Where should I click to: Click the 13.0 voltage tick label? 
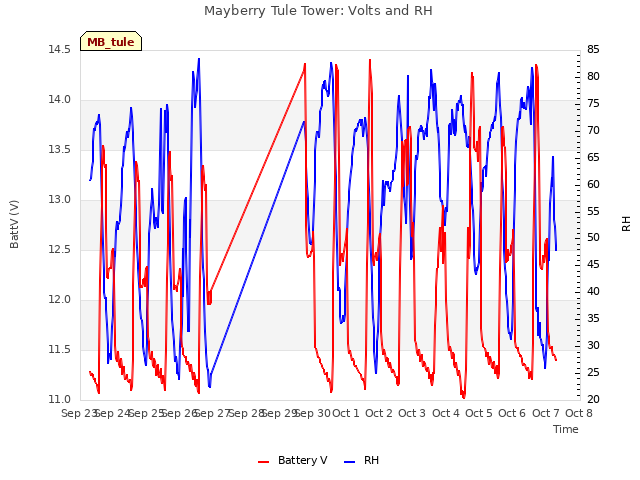pyautogui.click(x=60, y=200)
